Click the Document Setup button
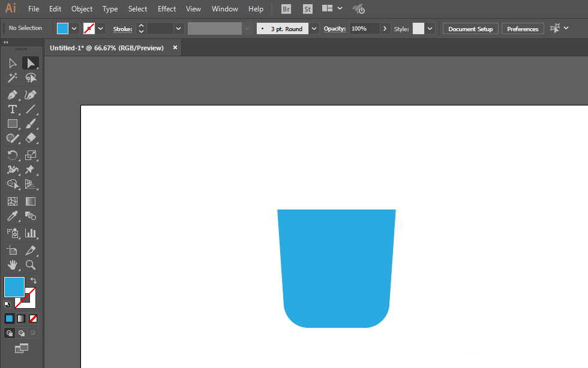Viewport: 588px width, 368px height. (470, 29)
